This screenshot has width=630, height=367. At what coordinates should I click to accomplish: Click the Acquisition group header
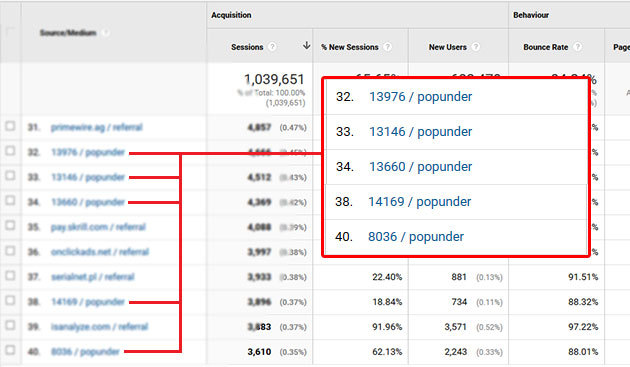pos(231,15)
